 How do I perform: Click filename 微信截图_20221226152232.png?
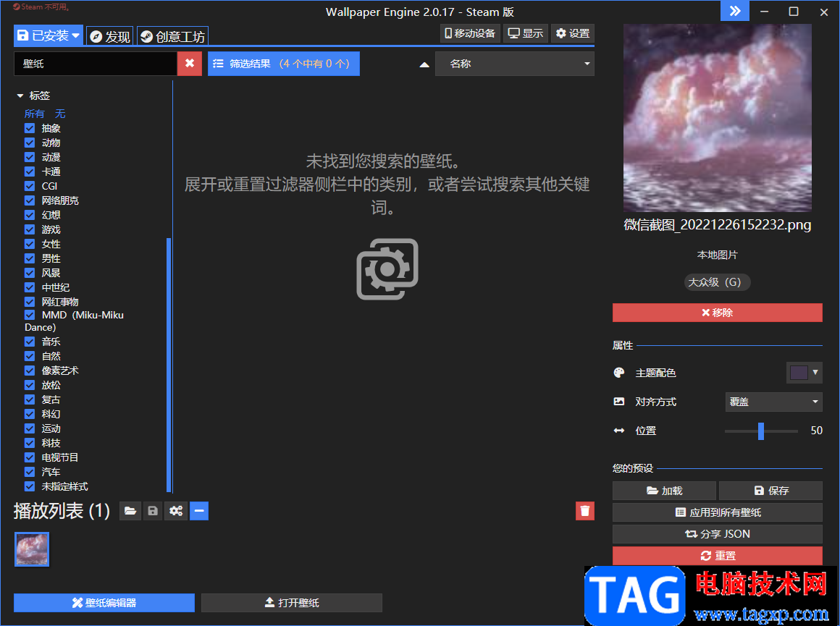[718, 225]
